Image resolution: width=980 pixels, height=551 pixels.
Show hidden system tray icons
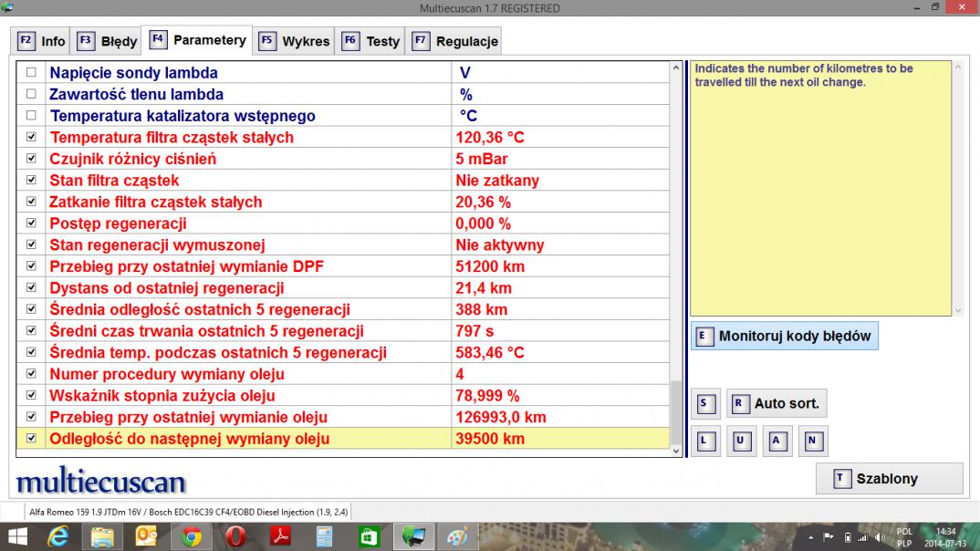[x=809, y=537]
